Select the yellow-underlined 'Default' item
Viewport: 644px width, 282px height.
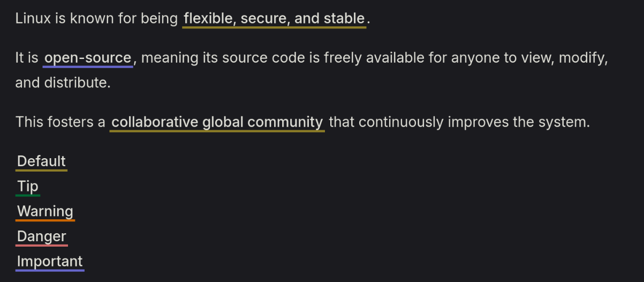point(41,161)
